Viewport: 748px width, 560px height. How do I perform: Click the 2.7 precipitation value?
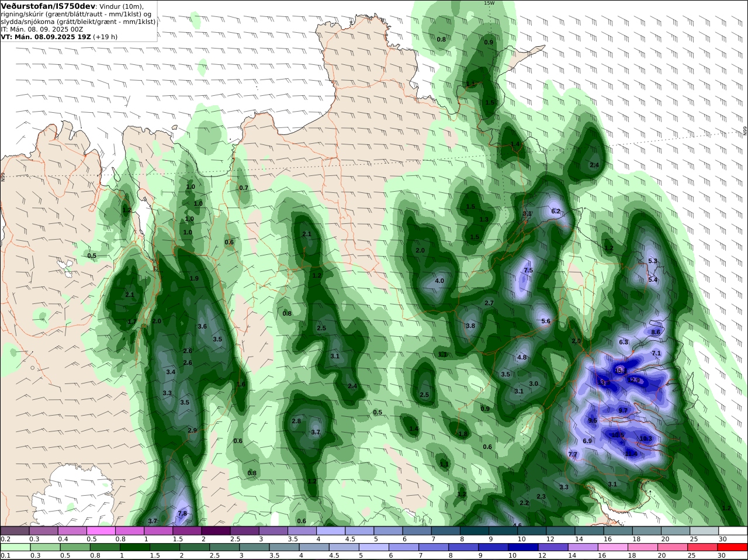click(x=490, y=303)
